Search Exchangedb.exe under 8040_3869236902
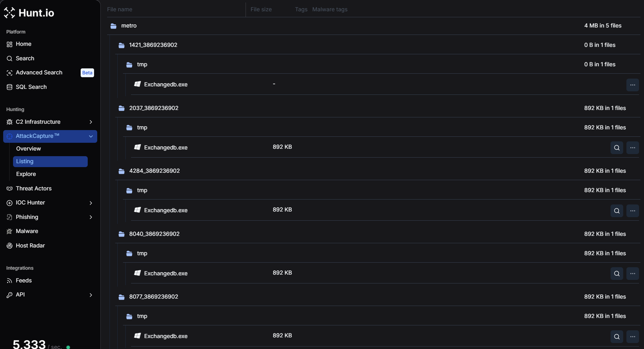Viewport: 644px width, 349px height. 617,274
